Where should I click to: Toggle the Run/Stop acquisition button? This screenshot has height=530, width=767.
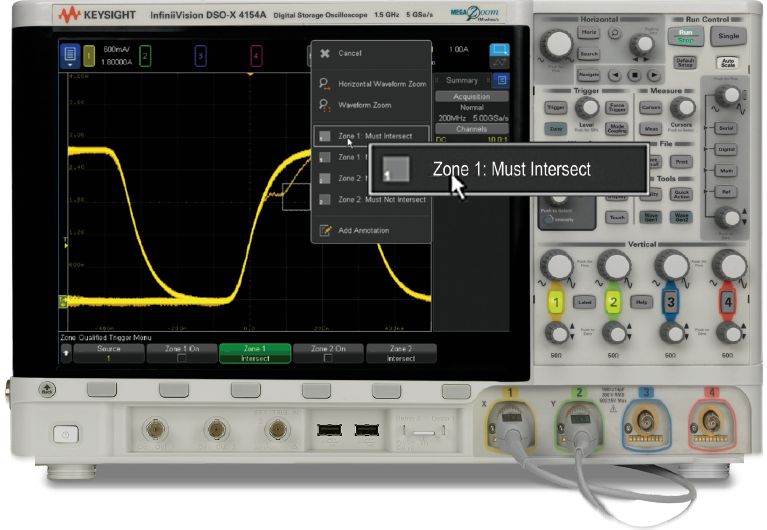click(x=685, y=36)
